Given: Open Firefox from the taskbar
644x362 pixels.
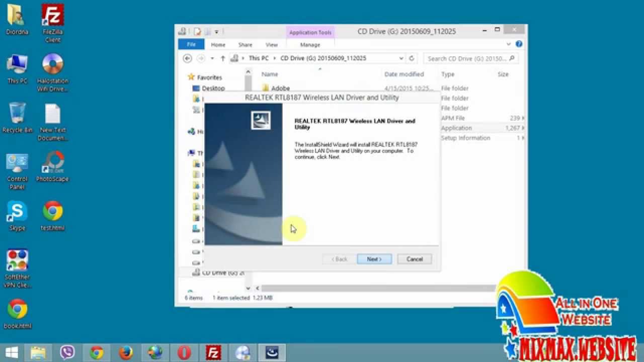Looking at the screenshot, I should pyautogui.click(x=125, y=352).
